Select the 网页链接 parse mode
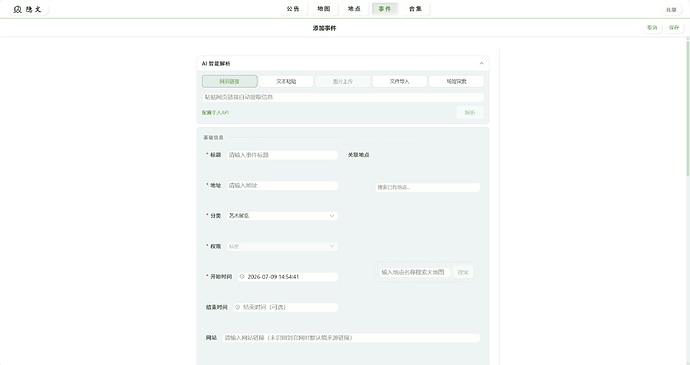690x365 pixels. (x=230, y=81)
